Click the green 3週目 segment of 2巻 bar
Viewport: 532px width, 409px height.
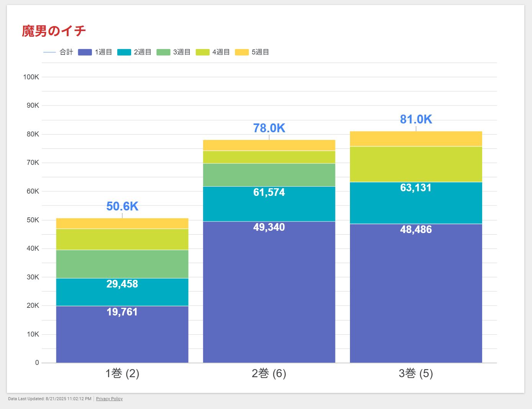point(269,175)
